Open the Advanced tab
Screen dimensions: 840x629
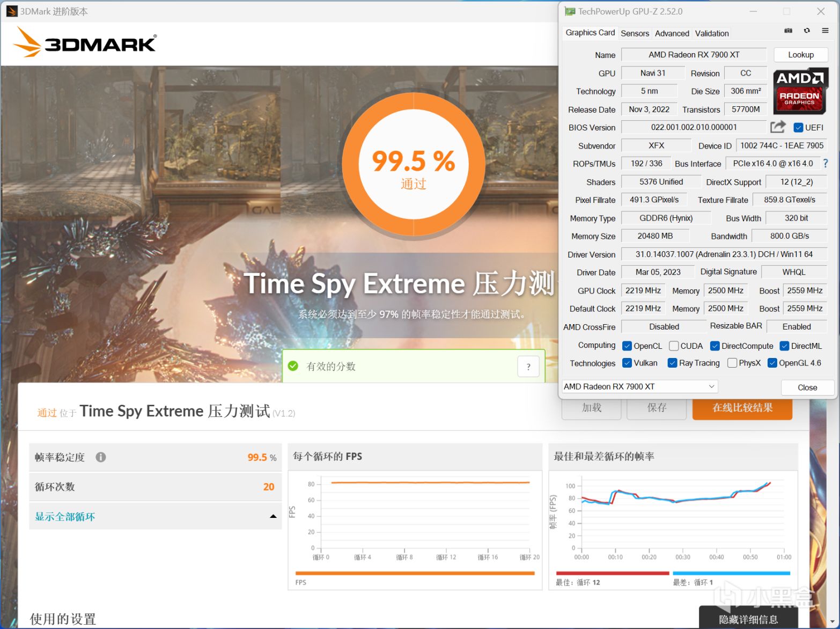(x=672, y=33)
